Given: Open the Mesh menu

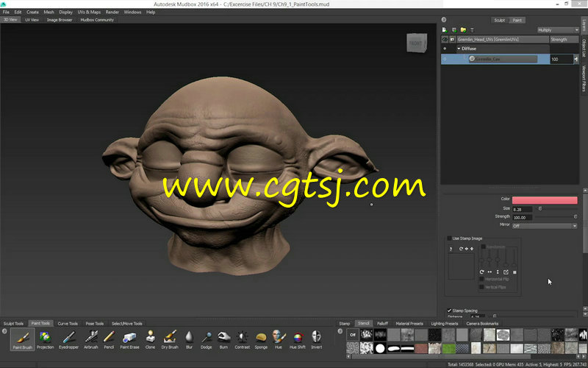Looking at the screenshot, I should coord(49,12).
